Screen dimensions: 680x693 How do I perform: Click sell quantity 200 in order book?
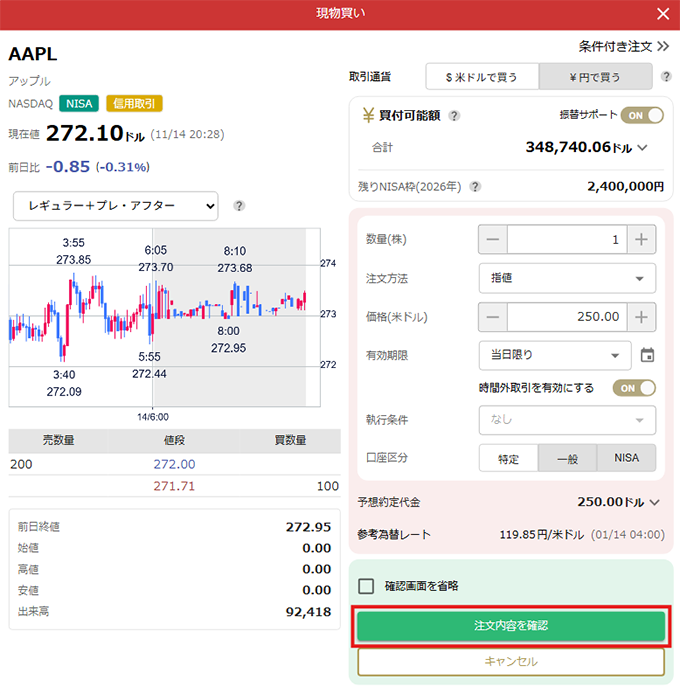coord(21,464)
